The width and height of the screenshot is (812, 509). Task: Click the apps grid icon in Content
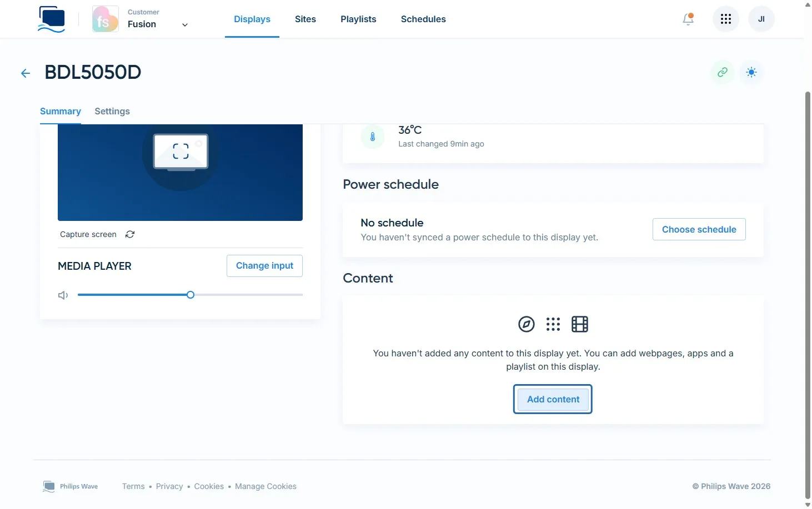point(553,324)
